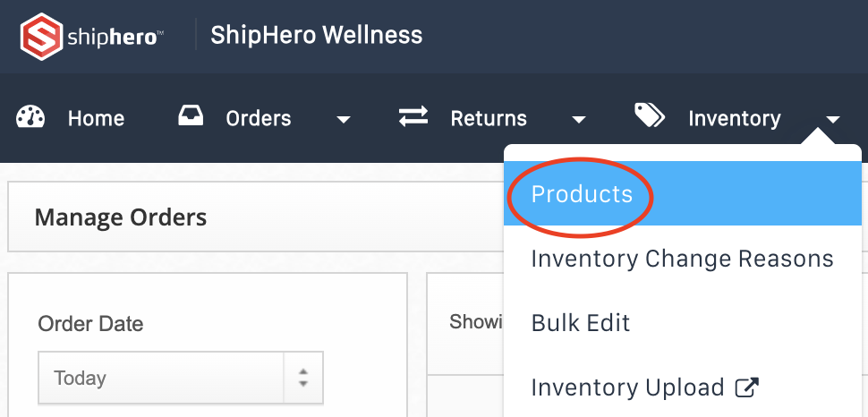Expand the Orders dropdown arrow
This screenshot has height=417, width=868.
(x=344, y=119)
